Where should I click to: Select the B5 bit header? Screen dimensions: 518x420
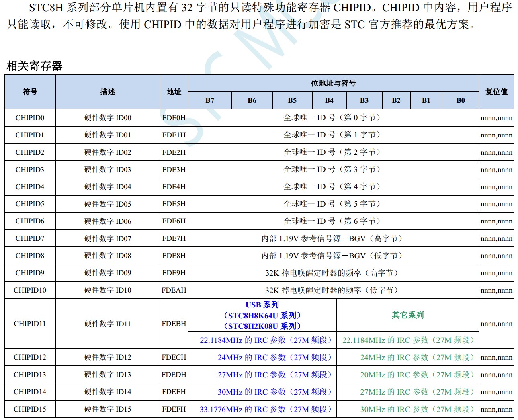pyautogui.click(x=292, y=100)
